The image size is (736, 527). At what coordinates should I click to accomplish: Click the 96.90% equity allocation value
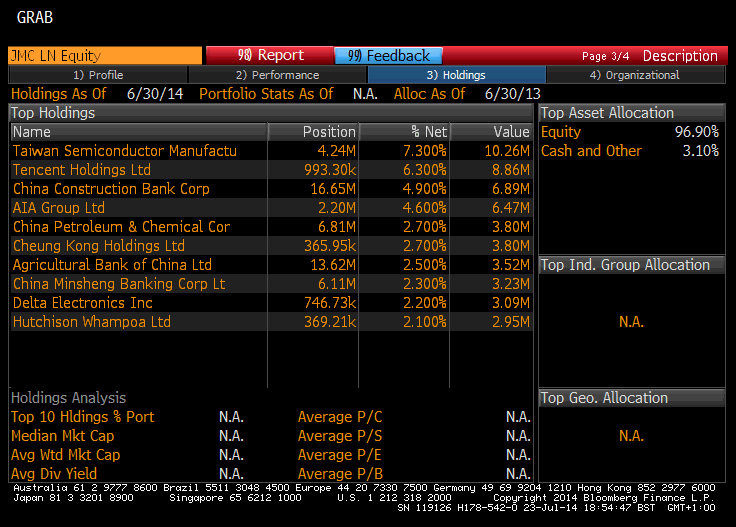point(697,132)
